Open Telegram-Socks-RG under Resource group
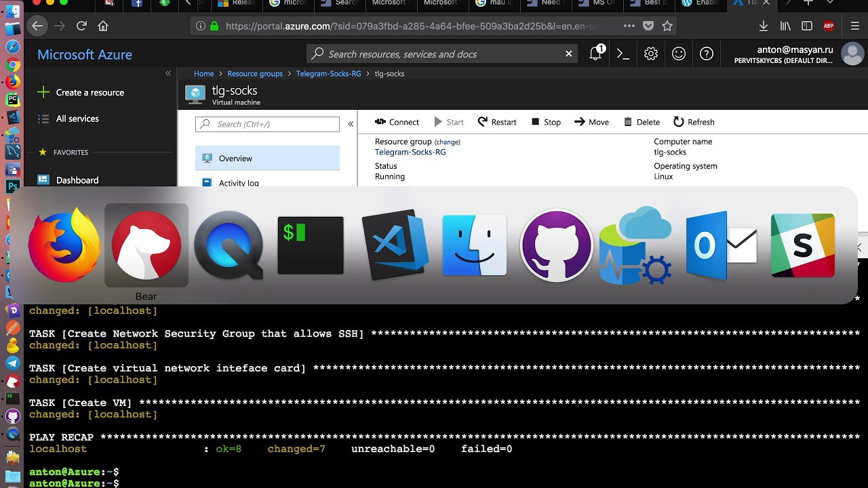Viewport: 868px width, 488px height. (x=410, y=152)
